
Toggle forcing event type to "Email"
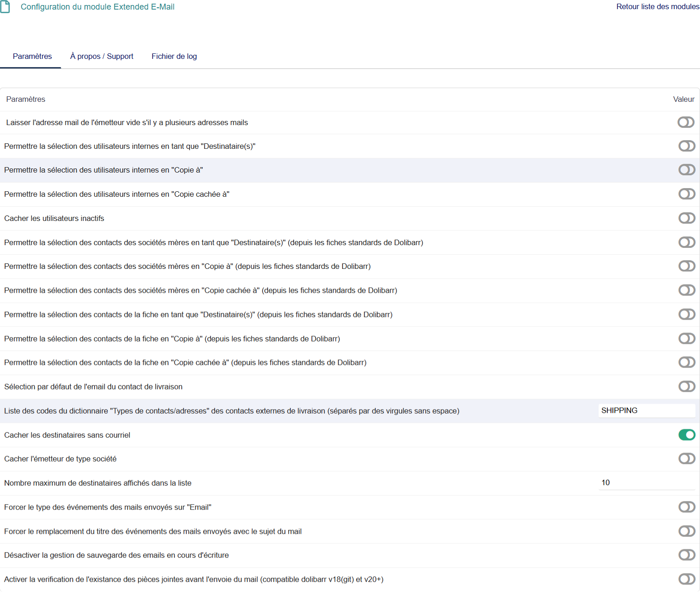(x=686, y=507)
